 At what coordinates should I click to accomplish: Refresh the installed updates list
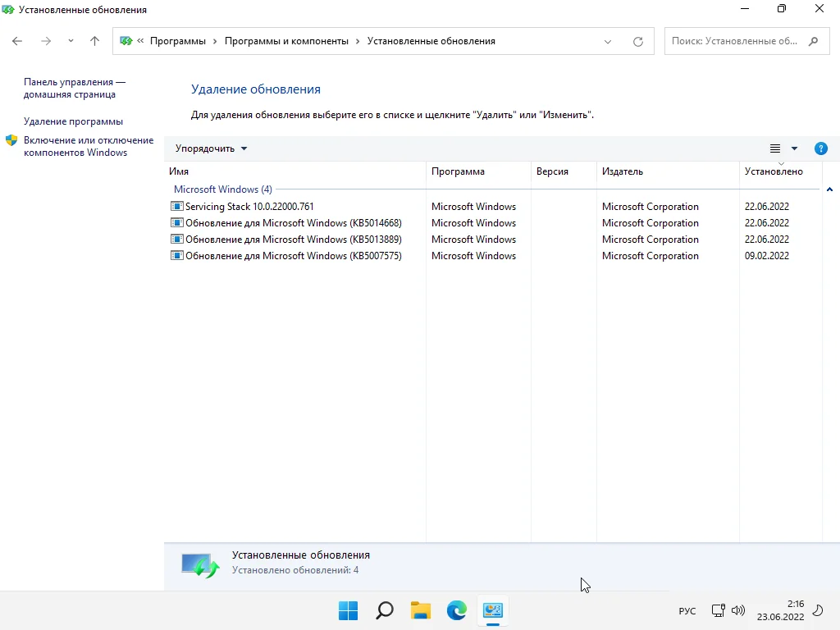(638, 41)
